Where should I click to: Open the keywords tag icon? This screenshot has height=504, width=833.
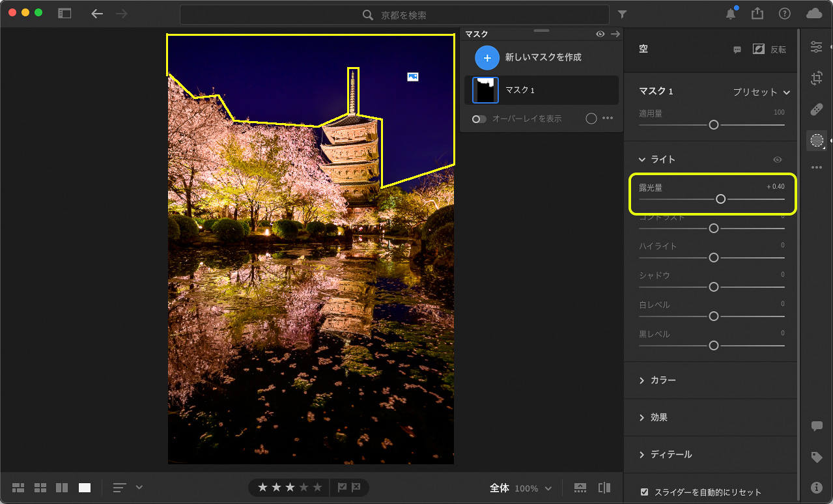click(816, 457)
